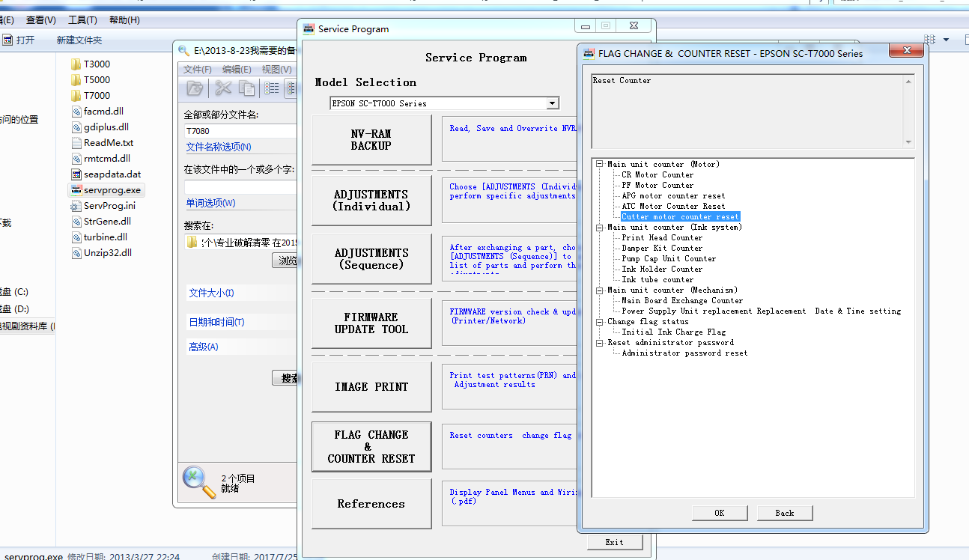Collapse Main unit counter (Mechanism) node
The height and width of the screenshot is (560, 969).
(600, 290)
